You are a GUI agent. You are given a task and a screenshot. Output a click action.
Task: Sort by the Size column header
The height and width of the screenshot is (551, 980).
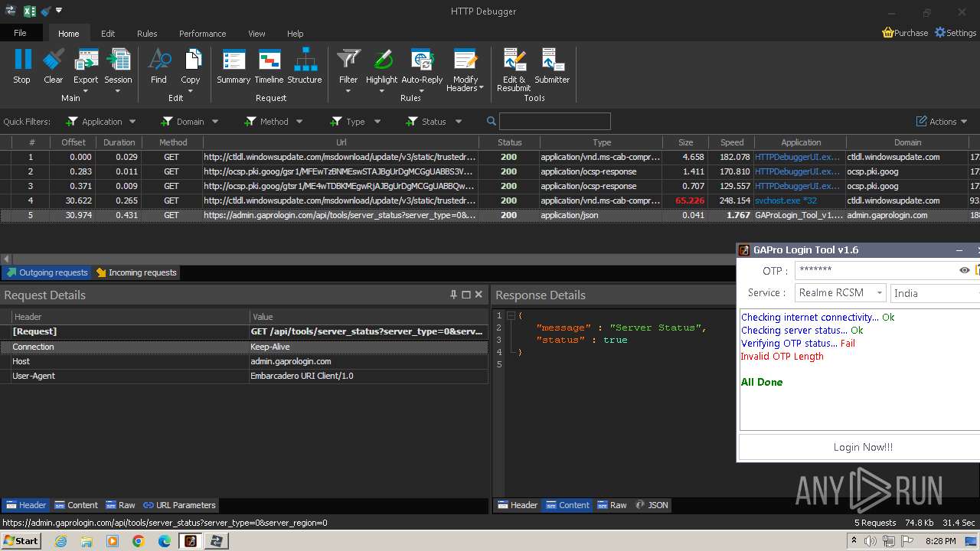685,142
